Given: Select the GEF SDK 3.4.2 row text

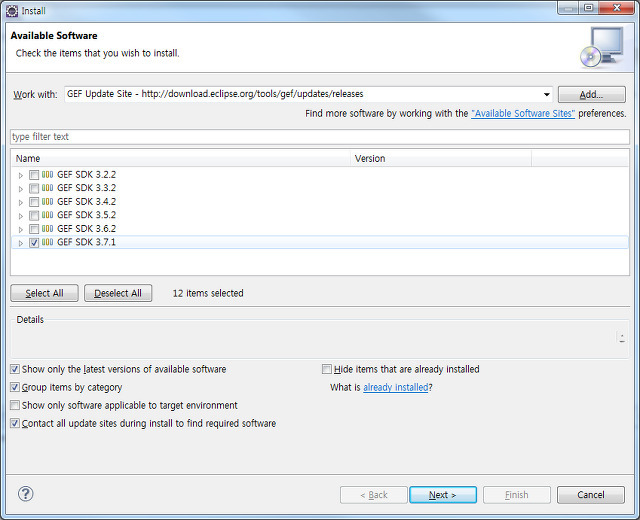Looking at the screenshot, I should tap(87, 202).
